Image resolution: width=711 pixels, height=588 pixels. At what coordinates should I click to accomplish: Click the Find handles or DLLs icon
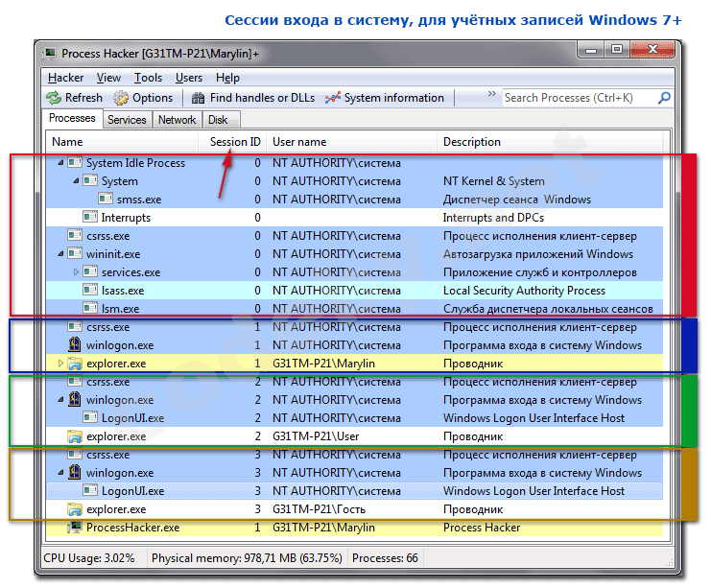click(198, 98)
